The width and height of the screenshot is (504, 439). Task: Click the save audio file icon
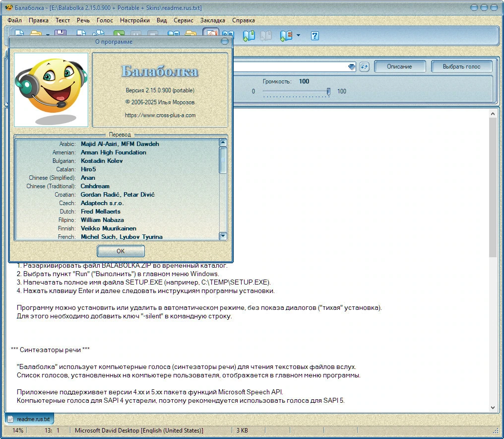coord(82,33)
